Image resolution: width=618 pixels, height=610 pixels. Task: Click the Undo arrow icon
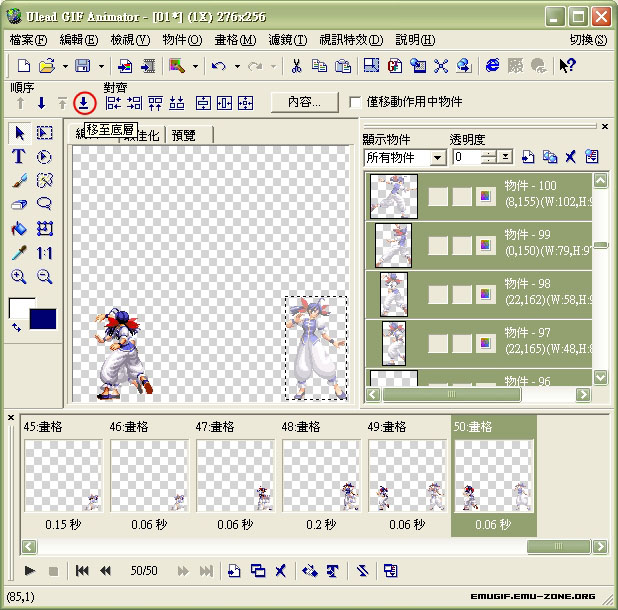(218, 65)
